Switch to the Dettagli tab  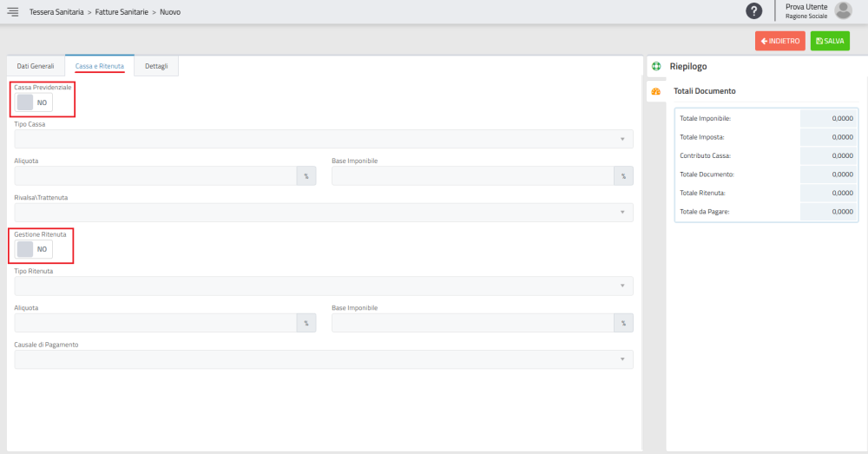click(x=156, y=66)
